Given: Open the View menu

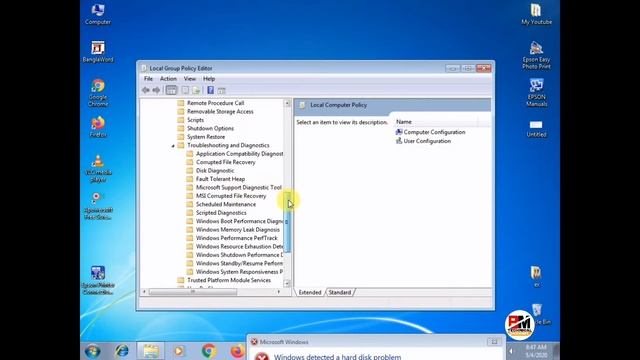Looking at the screenshot, I should click(189, 79).
